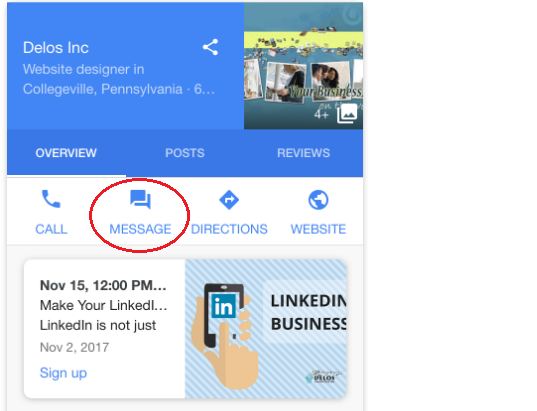Click the Call phone icon
The height and width of the screenshot is (411, 537).
[51, 199]
